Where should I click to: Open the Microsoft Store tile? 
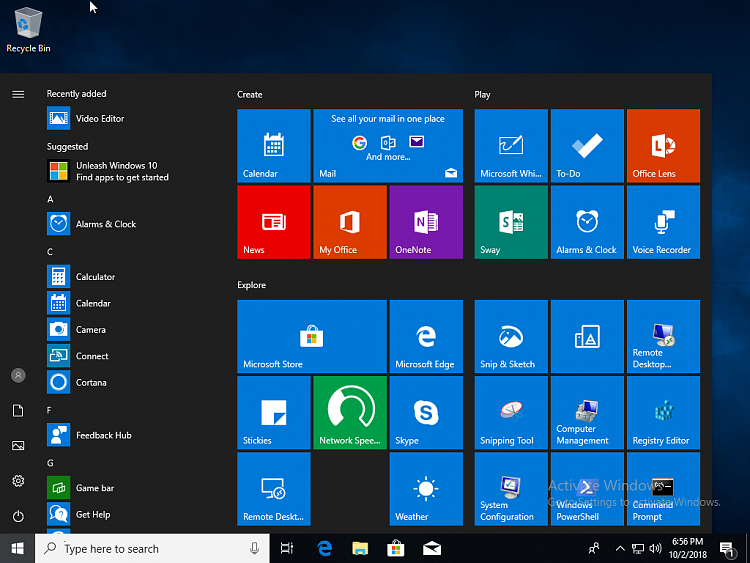tap(312, 336)
